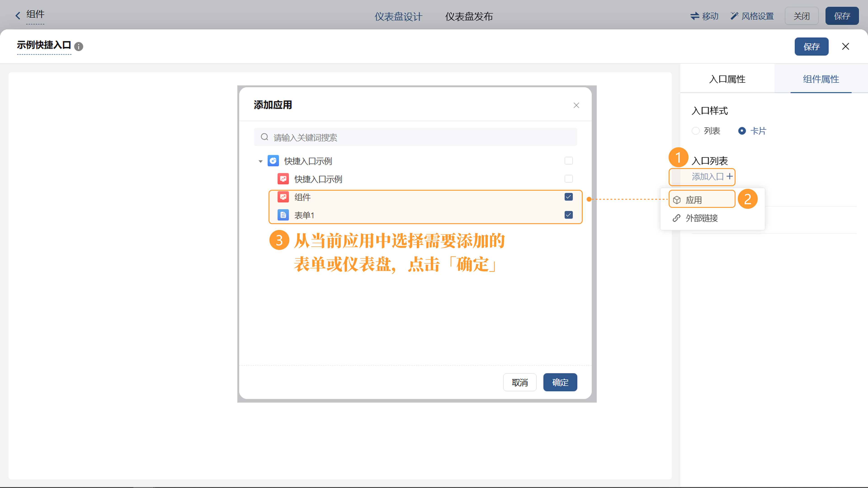Click the red dashboard icon of 组件 row

coord(283,197)
